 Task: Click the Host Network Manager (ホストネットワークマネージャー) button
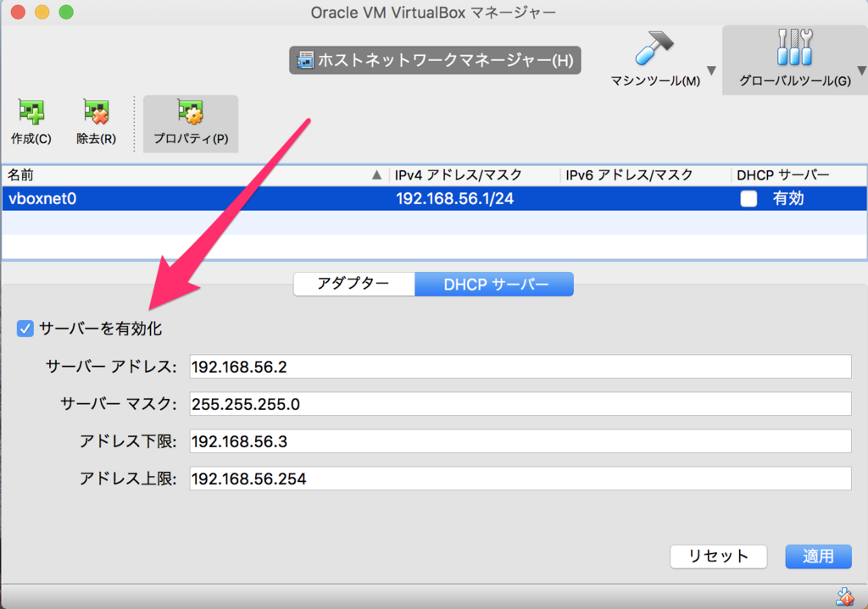point(435,60)
